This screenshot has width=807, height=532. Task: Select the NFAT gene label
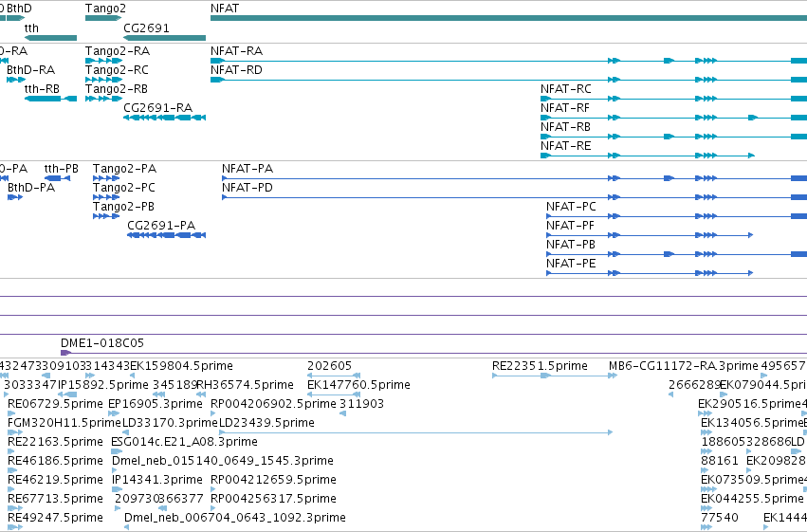225,9
